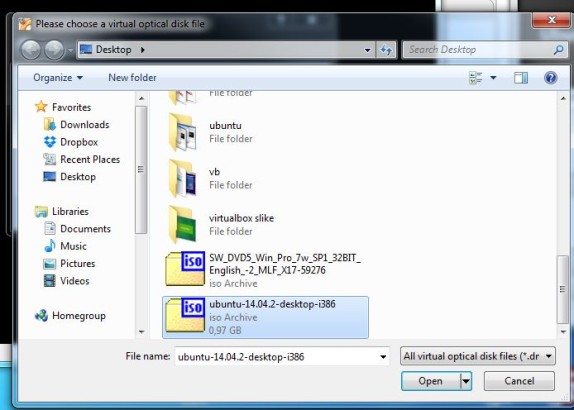Select the Win Pro 7 SP1 iso file
This screenshot has height=410, width=574.
tap(263, 270)
